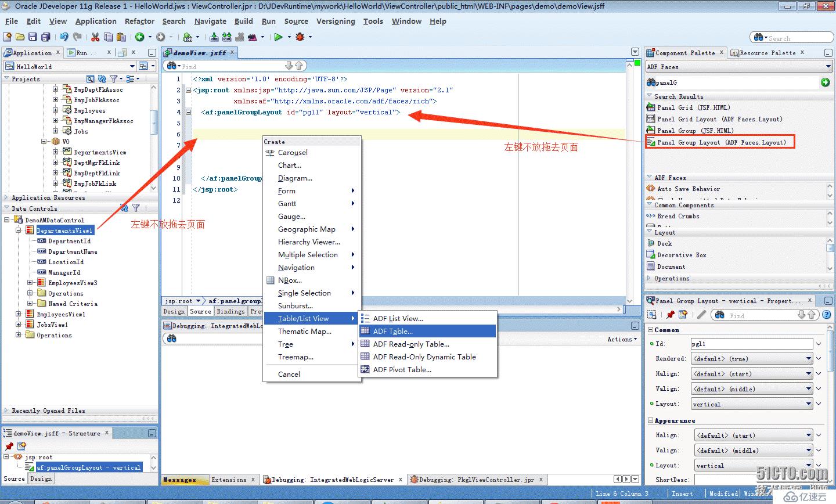Open the HelloWorld application dropdown

(x=132, y=66)
